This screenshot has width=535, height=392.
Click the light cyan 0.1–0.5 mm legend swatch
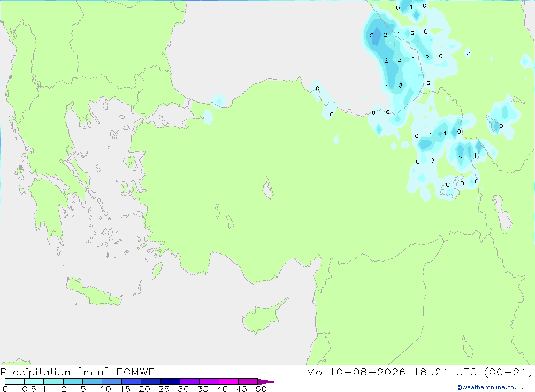14,381
